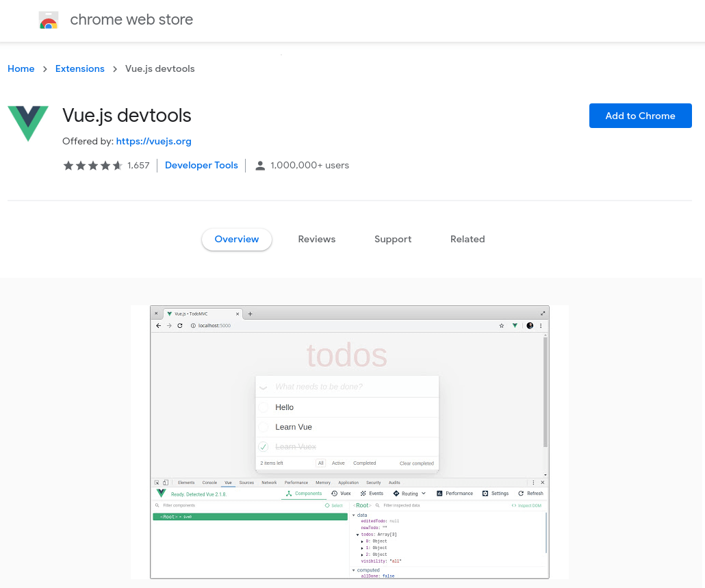Image resolution: width=705 pixels, height=588 pixels.
Task: Select the All filter in todos footer
Action: (320, 463)
